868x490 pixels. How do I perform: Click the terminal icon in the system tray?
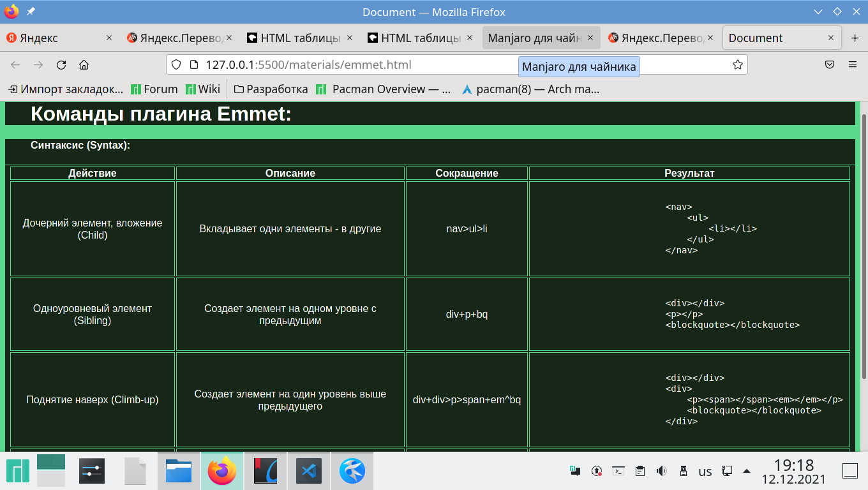click(618, 471)
